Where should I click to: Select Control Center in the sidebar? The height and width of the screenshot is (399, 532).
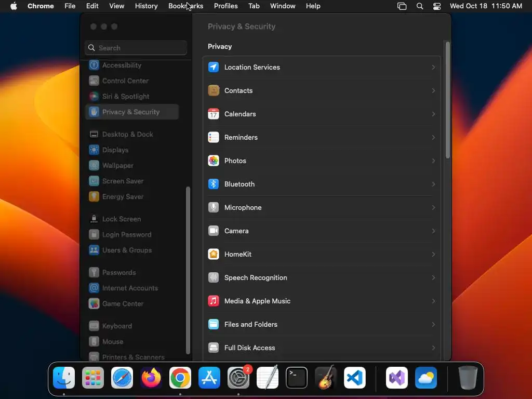pos(131,81)
